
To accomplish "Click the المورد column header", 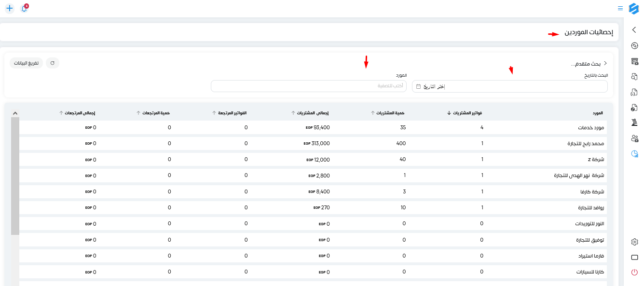I will coord(598,113).
